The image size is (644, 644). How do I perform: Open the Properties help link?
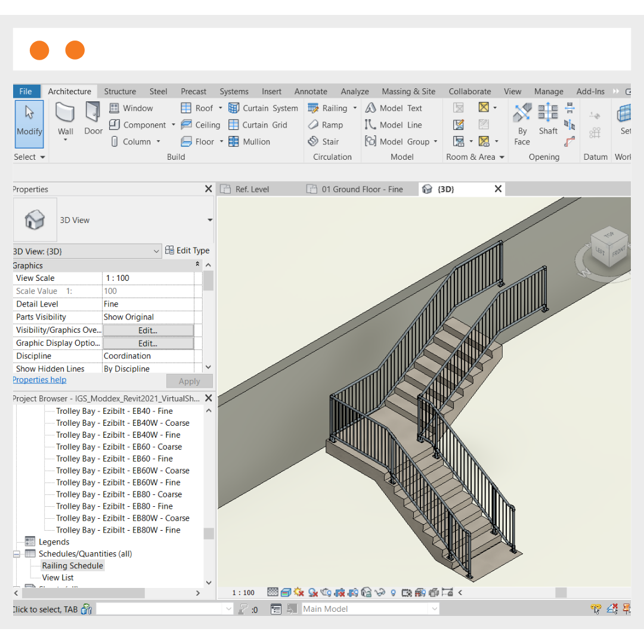click(39, 380)
